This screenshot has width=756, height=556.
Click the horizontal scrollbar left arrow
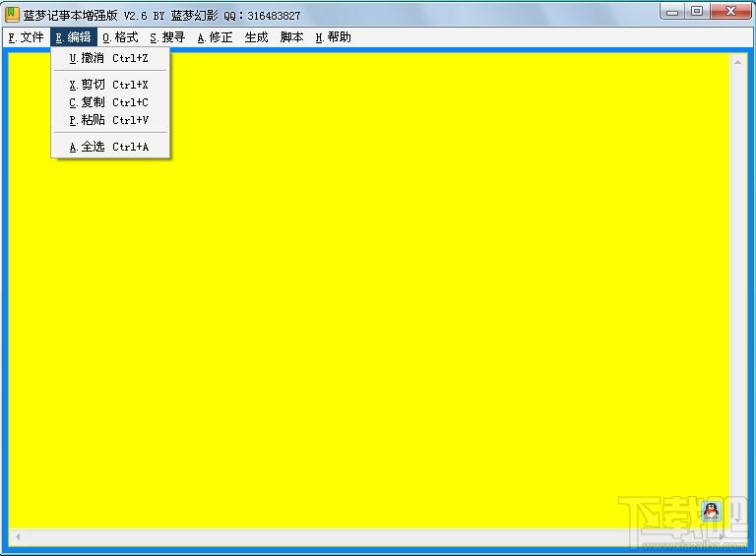18,536
